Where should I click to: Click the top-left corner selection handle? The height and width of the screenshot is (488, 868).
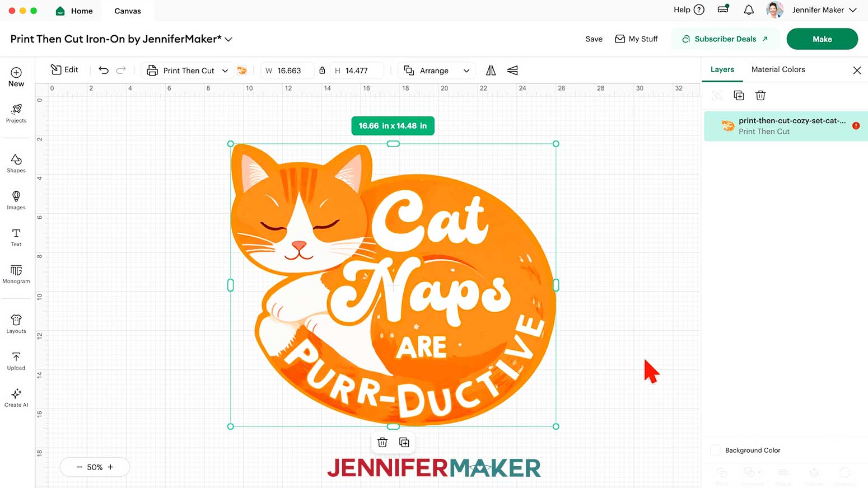coord(231,144)
